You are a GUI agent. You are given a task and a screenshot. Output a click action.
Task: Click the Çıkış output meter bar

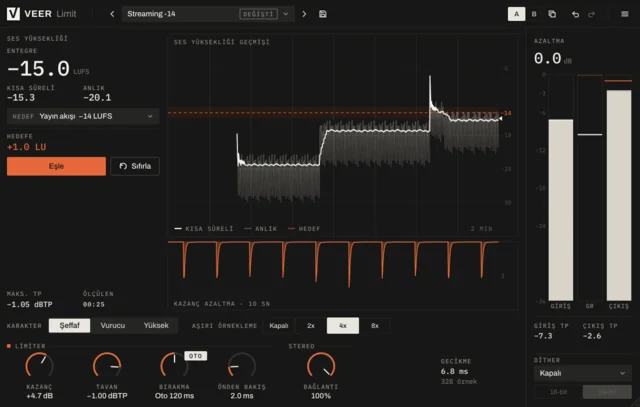[x=619, y=188]
